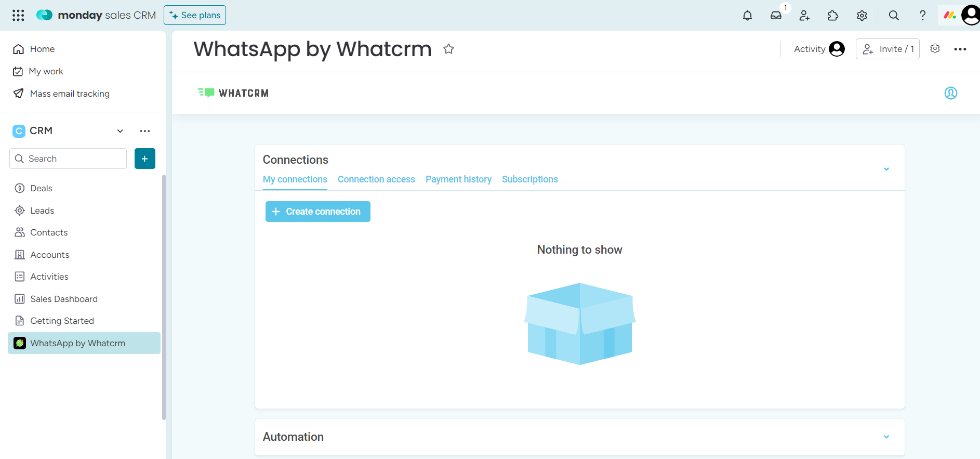980x459 pixels.
Task: Star the WhatsApp by Whatcrm board
Action: [x=448, y=49]
